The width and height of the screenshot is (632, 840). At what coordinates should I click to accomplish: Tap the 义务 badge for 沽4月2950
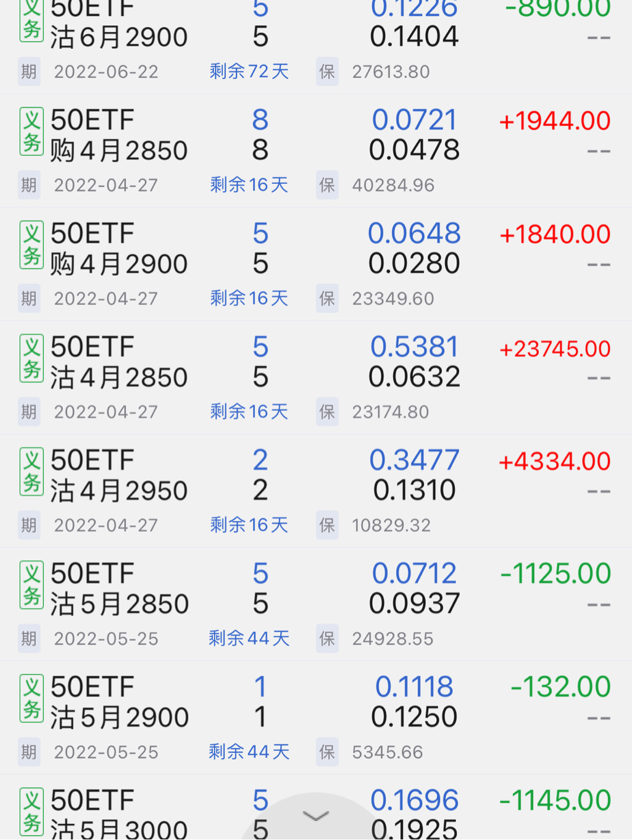31,472
